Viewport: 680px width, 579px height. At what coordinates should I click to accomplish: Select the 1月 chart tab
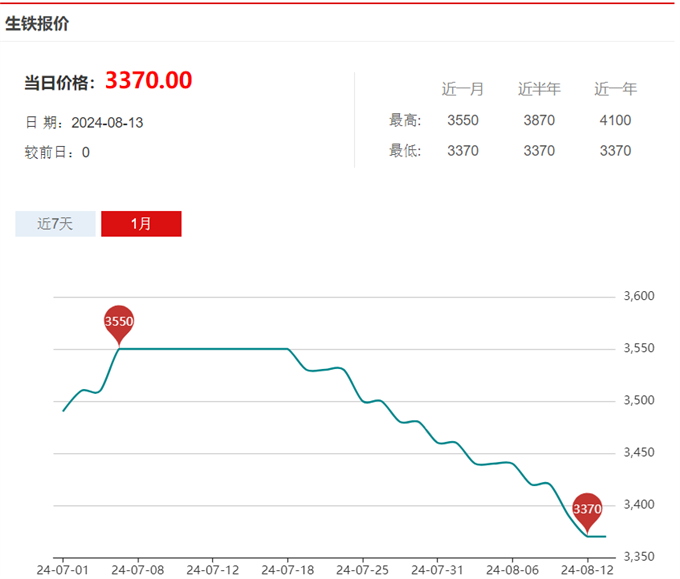pos(141,224)
